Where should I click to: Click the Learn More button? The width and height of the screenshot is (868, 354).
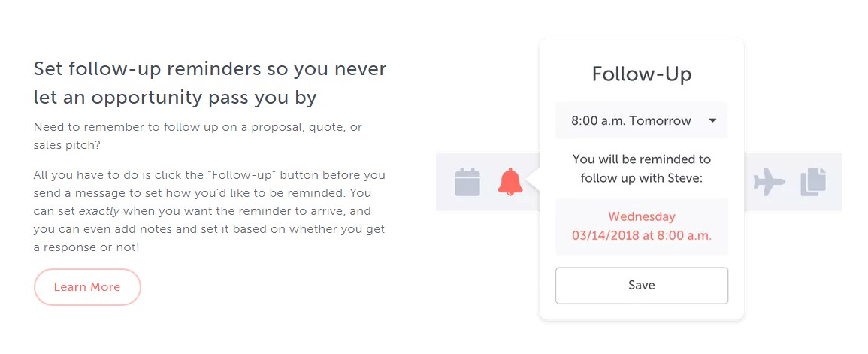click(x=87, y=287)
